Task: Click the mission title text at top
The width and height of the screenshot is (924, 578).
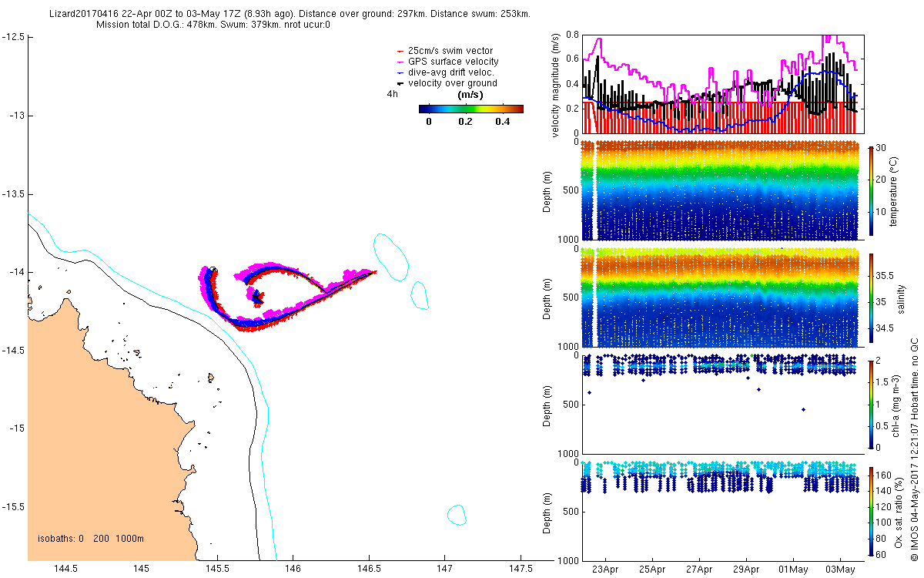Action: click(x=289, y=19)
